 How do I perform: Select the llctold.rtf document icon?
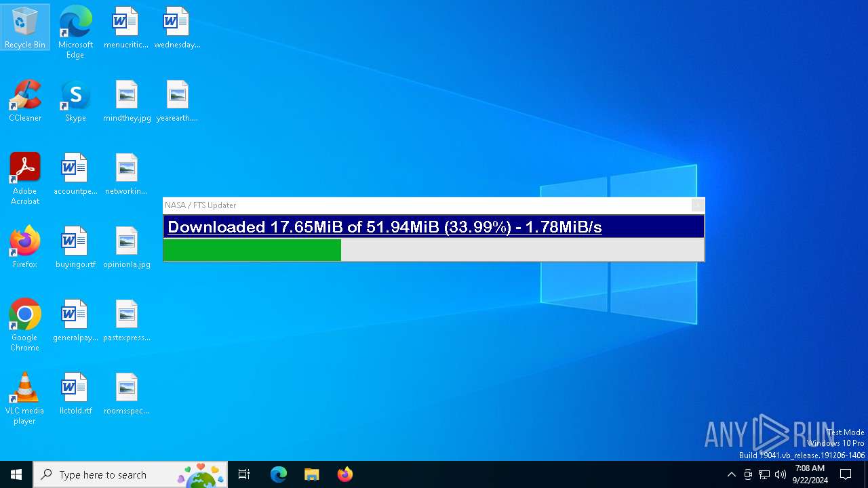click(x=75, y=393)
